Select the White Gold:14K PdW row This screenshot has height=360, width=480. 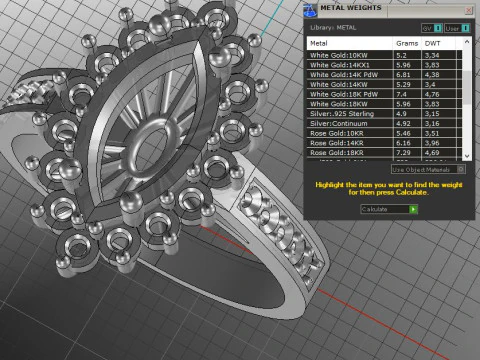[384, 75]
